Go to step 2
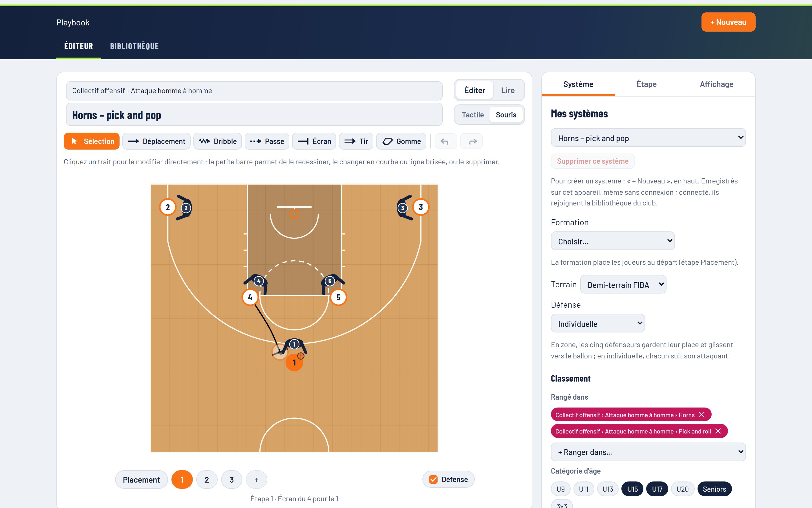Screen dimensions: 812x508 point(207,480)
